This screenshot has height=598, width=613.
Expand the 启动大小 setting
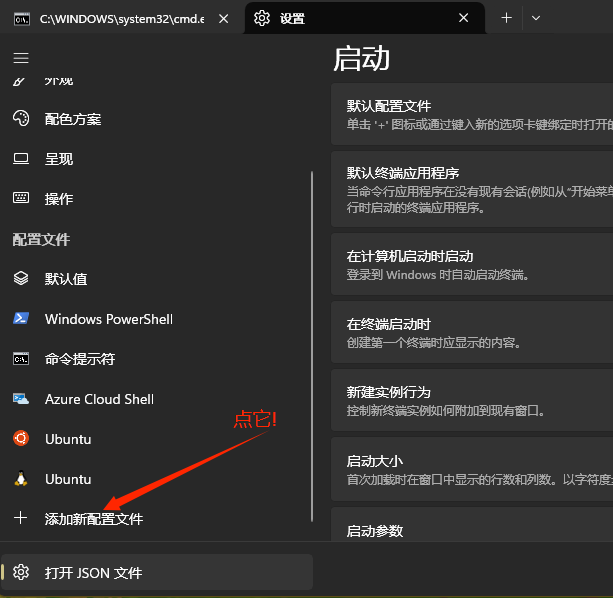[472, 469]
